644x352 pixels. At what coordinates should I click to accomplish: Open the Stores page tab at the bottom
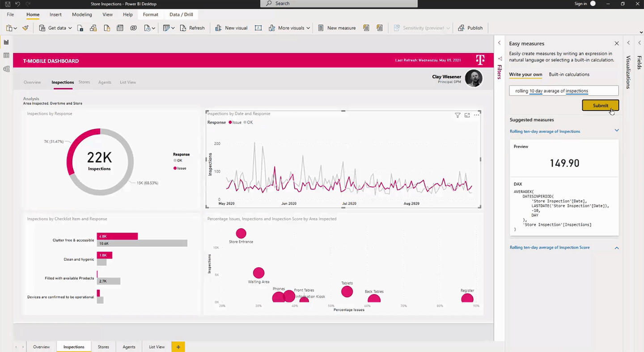pos(103,347)
